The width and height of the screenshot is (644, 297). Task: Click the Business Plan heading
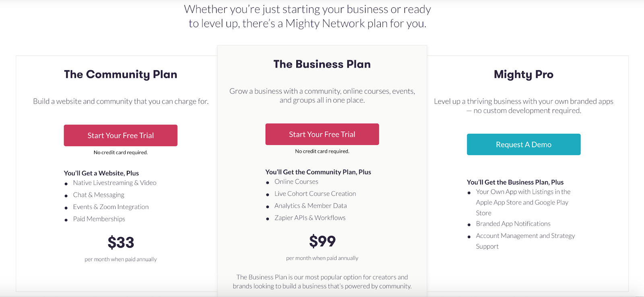[x=322, y=64]
